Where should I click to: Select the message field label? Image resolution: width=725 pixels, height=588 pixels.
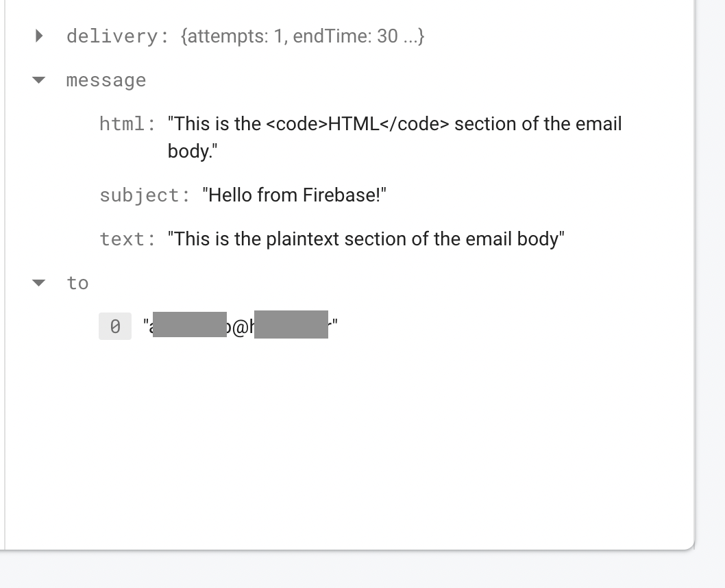[106, 80]
